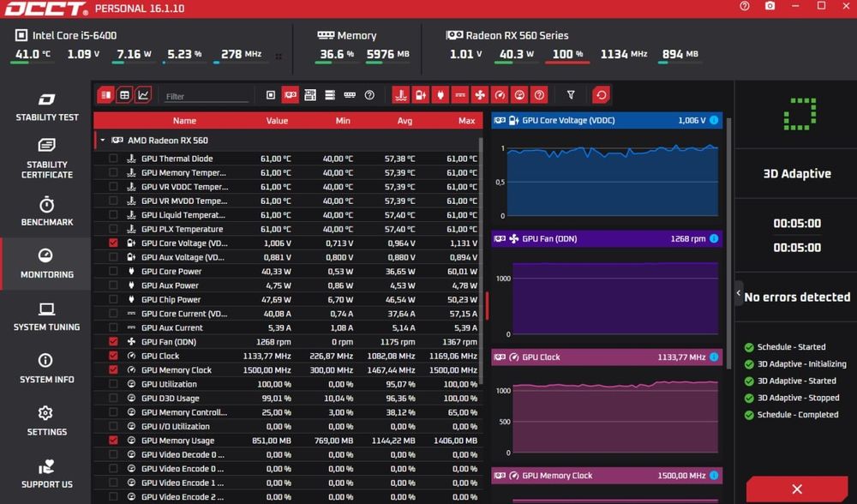Open the System Info section
Image resolution: width=857 pixels, height=504 pixels.
coord(46,369)
